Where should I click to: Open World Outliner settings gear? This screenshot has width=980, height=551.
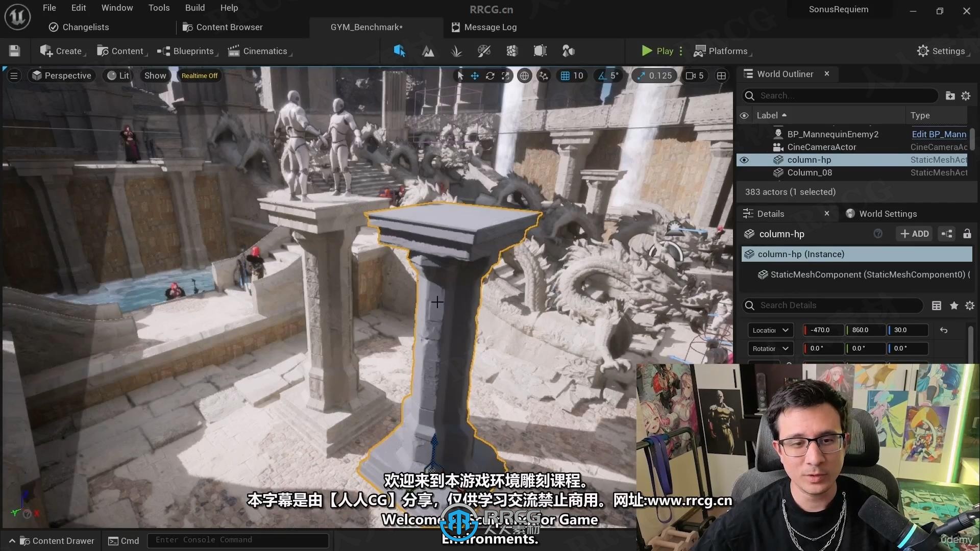click(x=966, y=95)
